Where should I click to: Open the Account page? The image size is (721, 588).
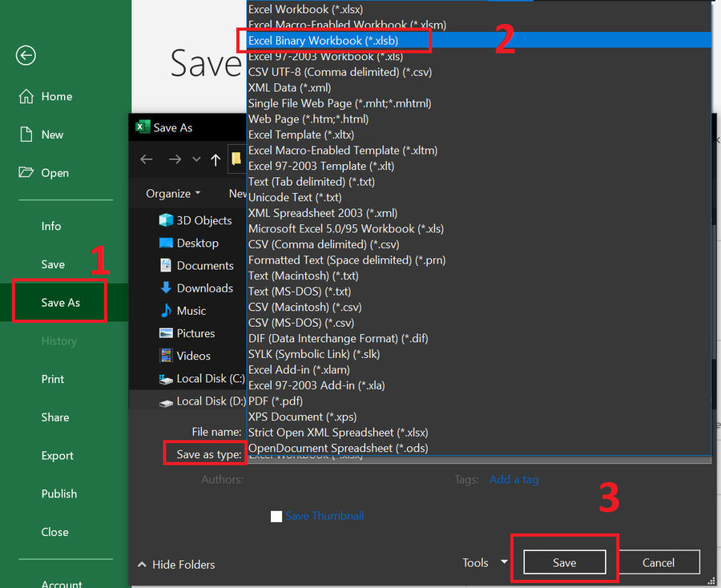pyautogui.click(x=62, y=583)
